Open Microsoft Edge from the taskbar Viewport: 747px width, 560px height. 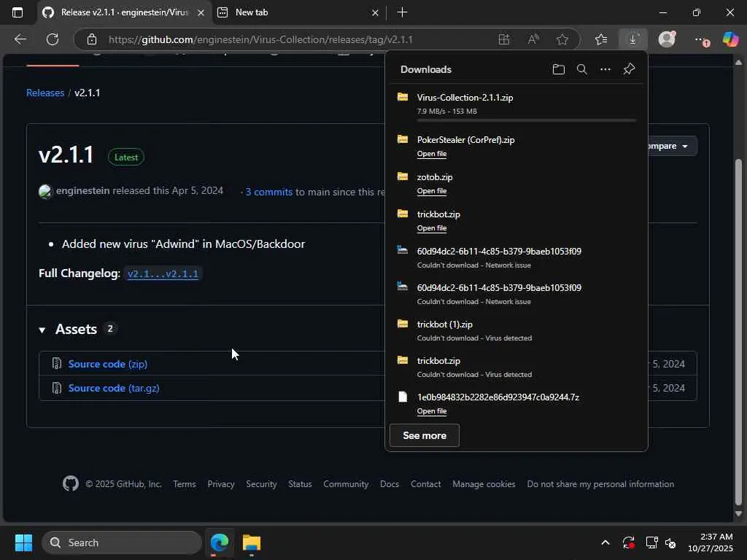(219, 542)
